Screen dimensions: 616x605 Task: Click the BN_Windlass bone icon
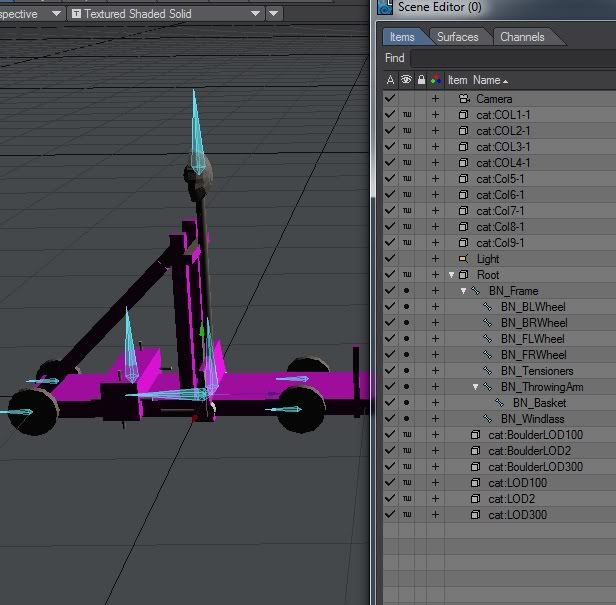487,419
